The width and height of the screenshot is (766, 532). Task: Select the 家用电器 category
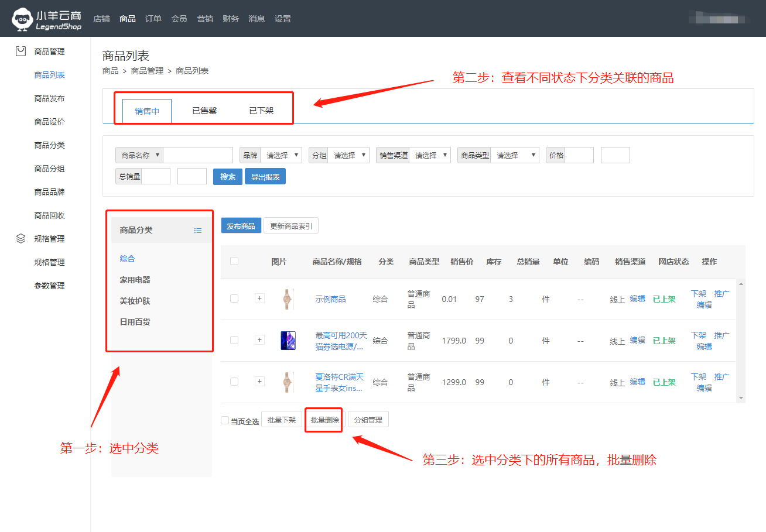(135, 280)
